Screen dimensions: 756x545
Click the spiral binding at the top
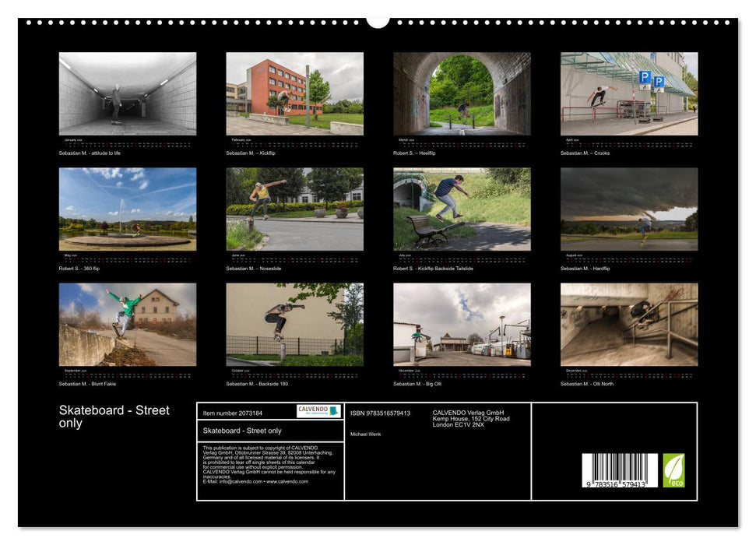click(234, 23)
